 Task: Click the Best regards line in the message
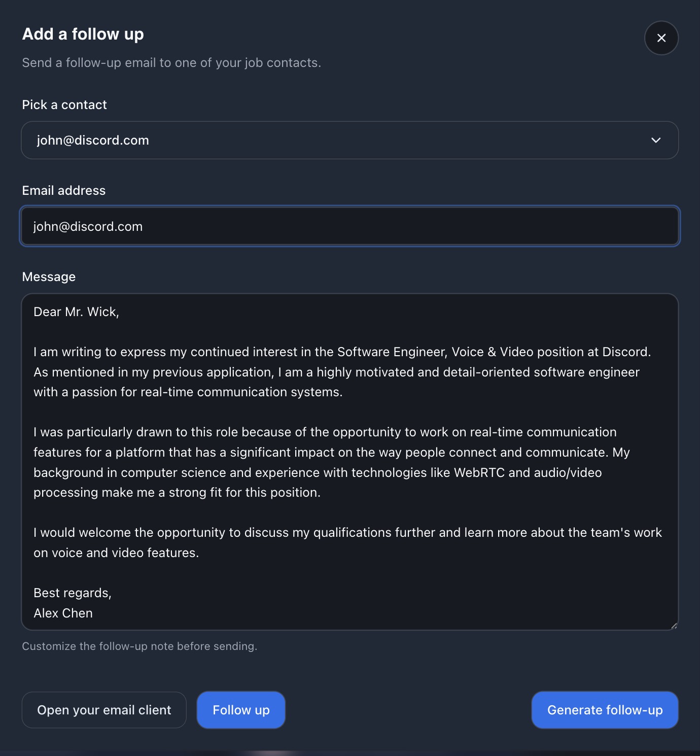(x=73, y=593)
